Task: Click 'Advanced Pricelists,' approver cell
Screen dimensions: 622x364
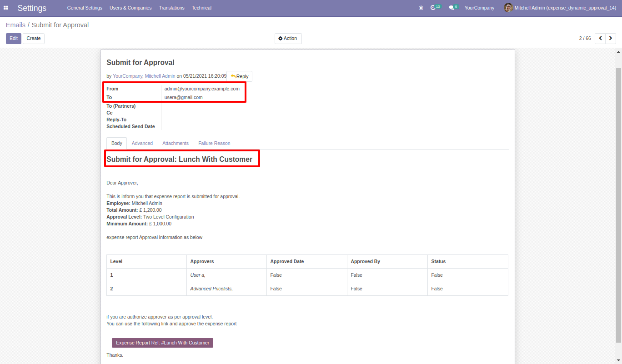Action: [226, 289]
